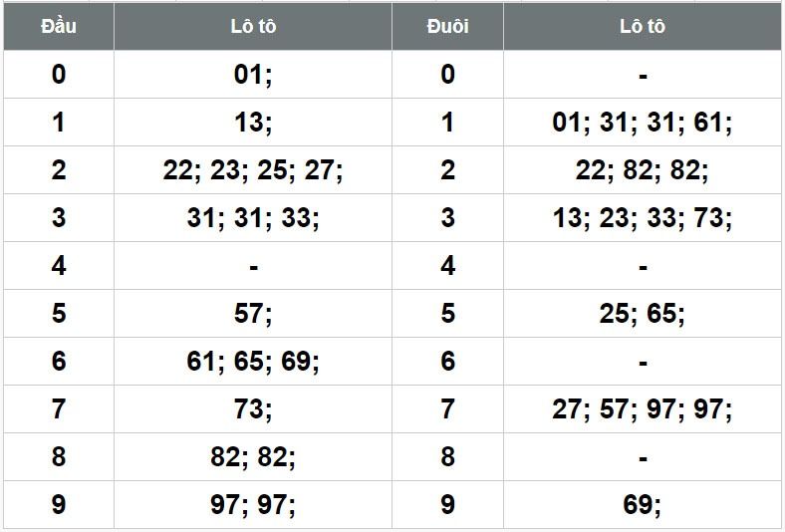Select the empty dash cell for Đầu 4
Screen dimensions: 785x532
point(253,266)
